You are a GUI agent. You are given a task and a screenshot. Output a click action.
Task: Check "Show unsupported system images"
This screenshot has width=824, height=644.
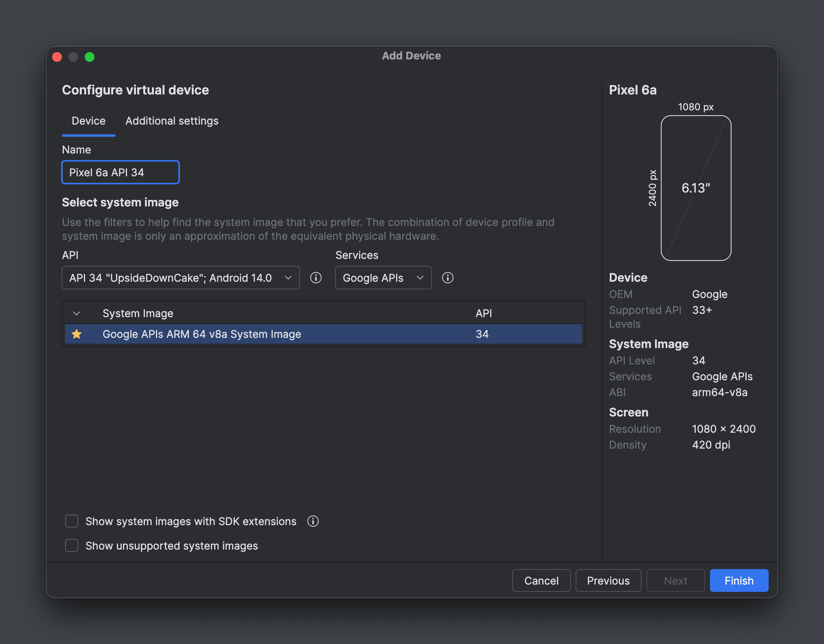[x=71, y=545]
